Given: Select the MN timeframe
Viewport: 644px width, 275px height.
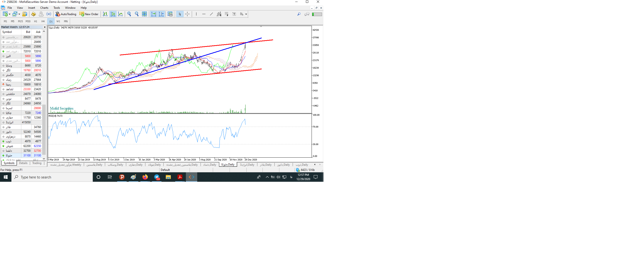Looking at the screenshot, I should click(66, 22).
